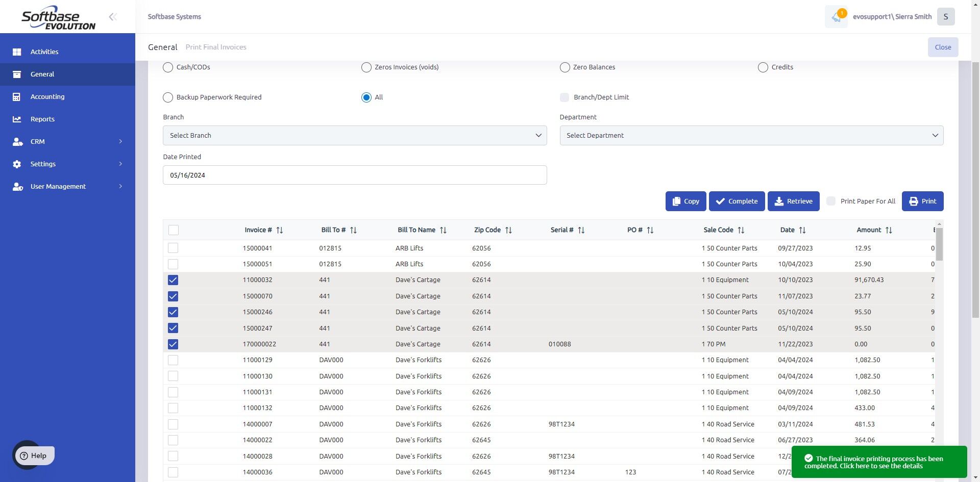This screenshot has width=980, height=482.
Task: Click the Settings gear icon
Action: click(x=17, y=164)
